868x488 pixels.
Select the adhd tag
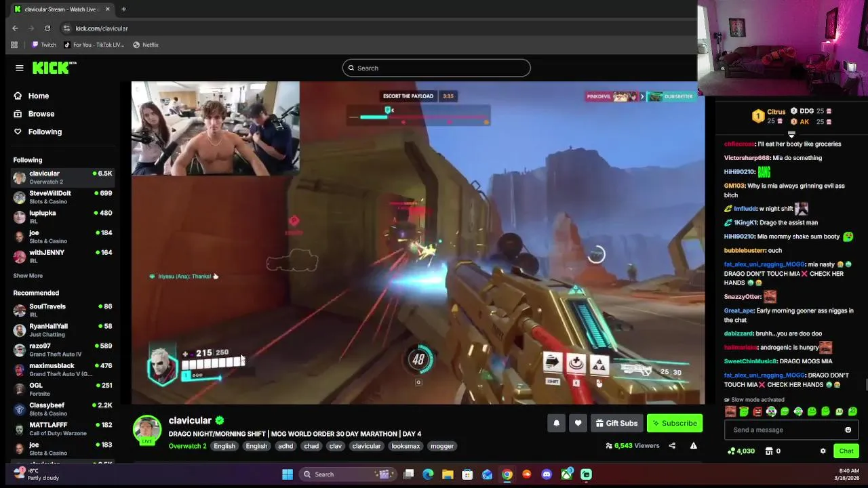point(286,446)
